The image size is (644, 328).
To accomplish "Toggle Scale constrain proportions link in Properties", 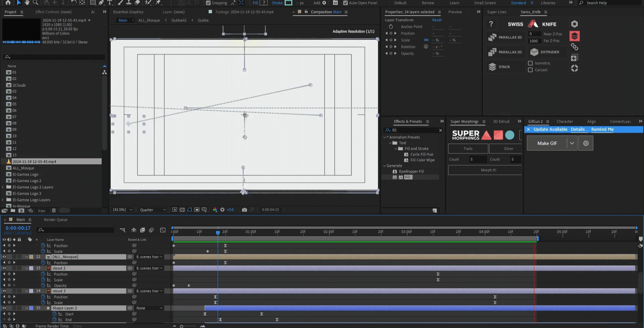I will (426, 40).
